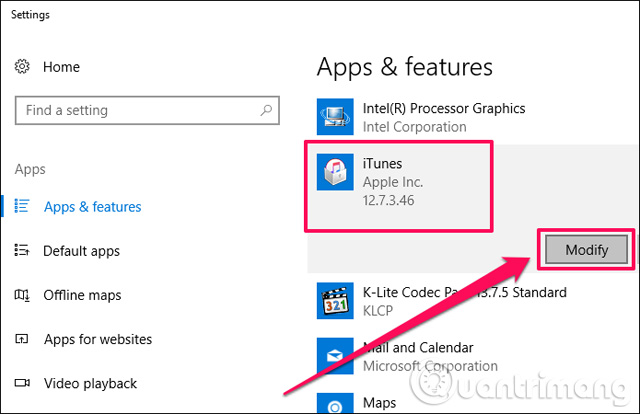640x414 pixels.
Task: Click the K-Lite Codec Pack icon
Action: (x=333, y=300)
